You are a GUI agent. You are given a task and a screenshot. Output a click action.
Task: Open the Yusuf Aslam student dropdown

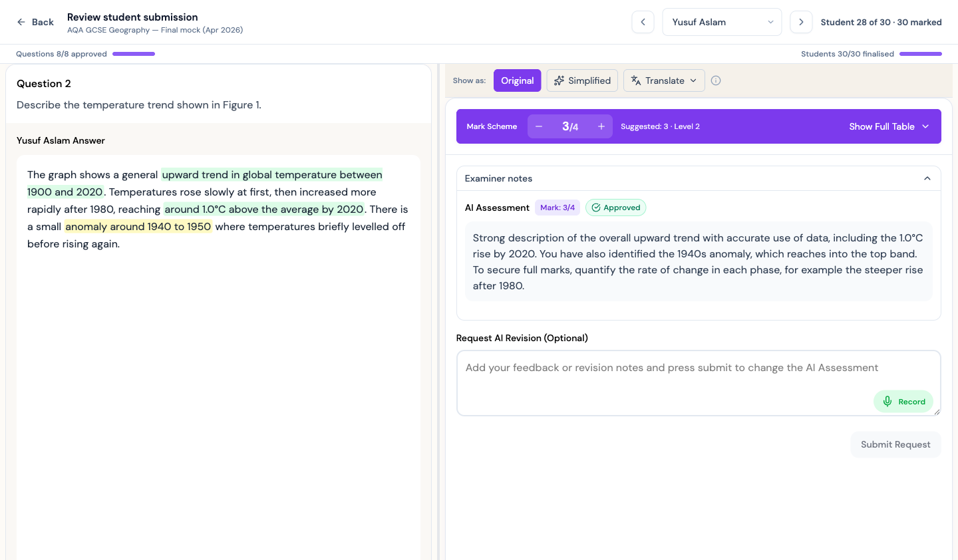pos(722,22)
